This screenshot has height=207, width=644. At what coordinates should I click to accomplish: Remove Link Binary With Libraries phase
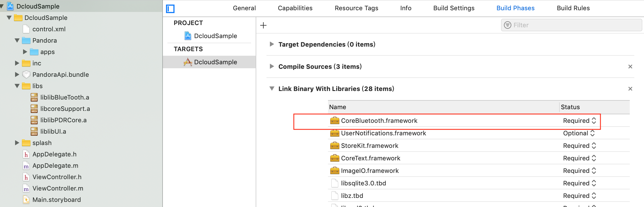[630, 89]
